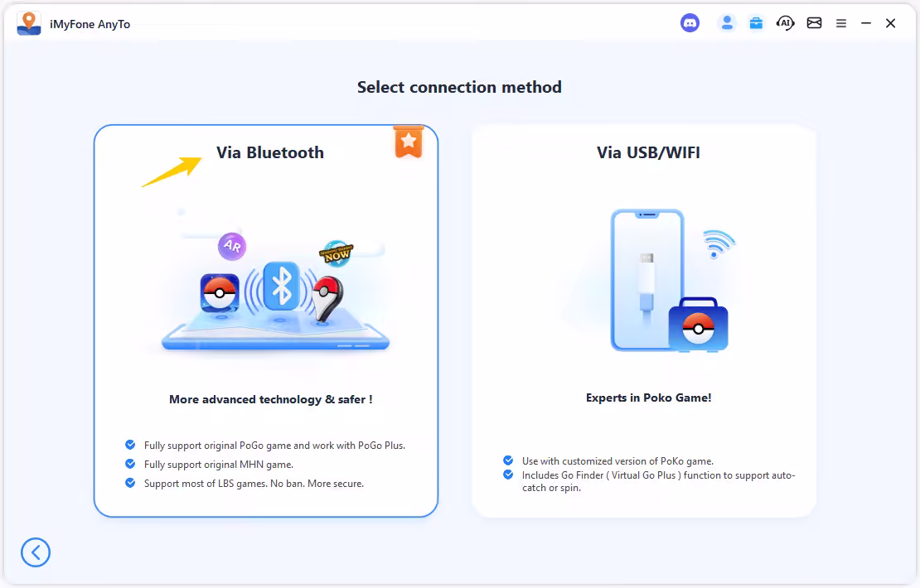The image size is (920, 588).
Task: Click the orange star badge on Bluetooth card
Action: (x=408, y=141)
